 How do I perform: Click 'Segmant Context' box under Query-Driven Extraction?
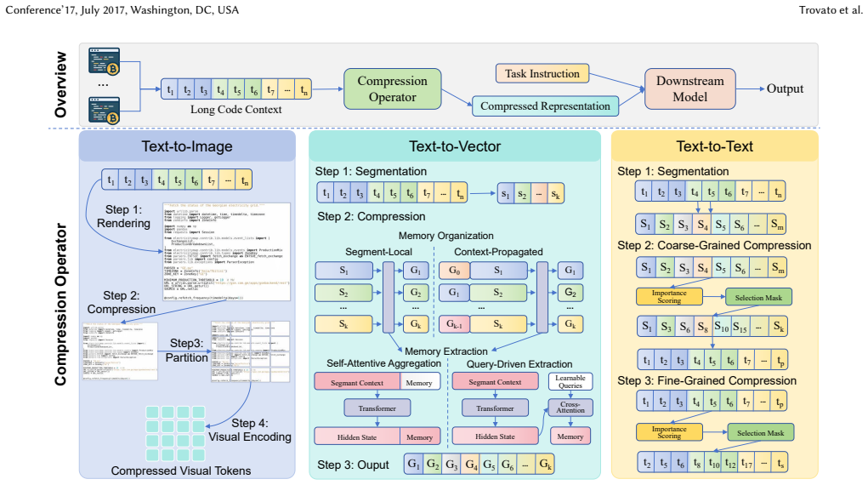click(495, 382)
